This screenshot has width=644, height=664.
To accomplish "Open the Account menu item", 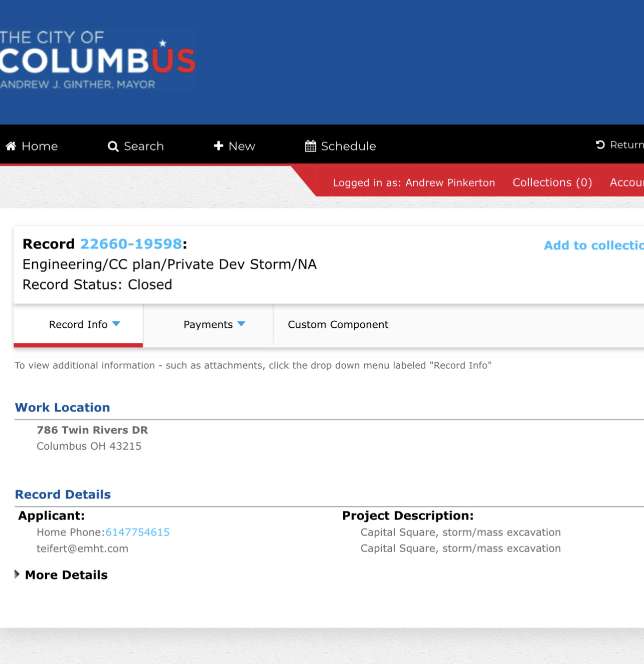I will click(x=627, y=183).
